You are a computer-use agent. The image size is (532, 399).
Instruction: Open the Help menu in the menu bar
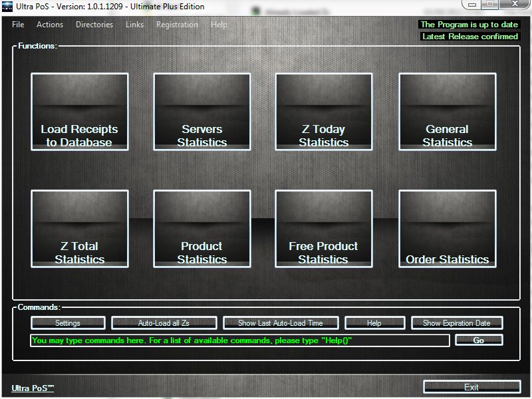click(219, 25)
